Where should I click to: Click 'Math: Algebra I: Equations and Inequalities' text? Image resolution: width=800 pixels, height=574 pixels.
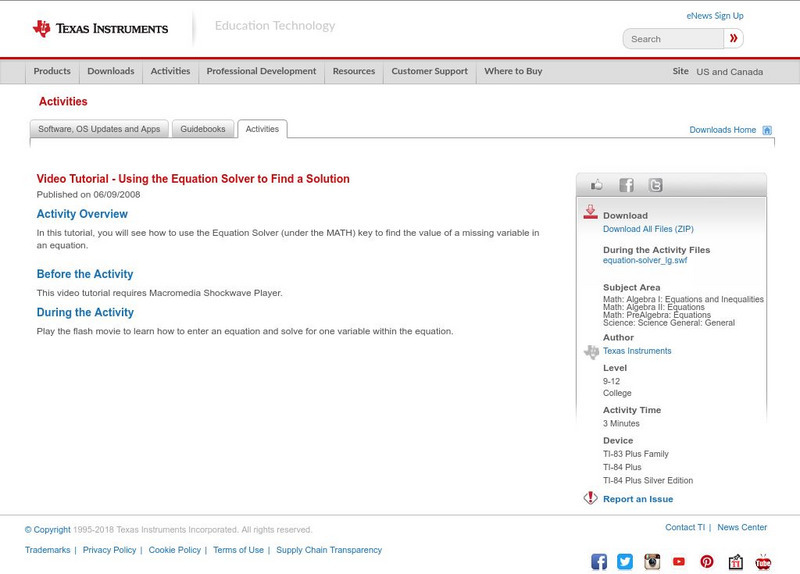coord(683,299)
